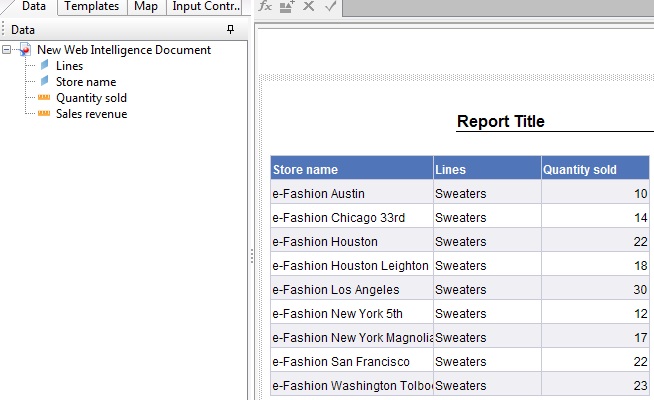Select Quantity sold object in tree
Screen dimensions: 654x400
(91, 98)
